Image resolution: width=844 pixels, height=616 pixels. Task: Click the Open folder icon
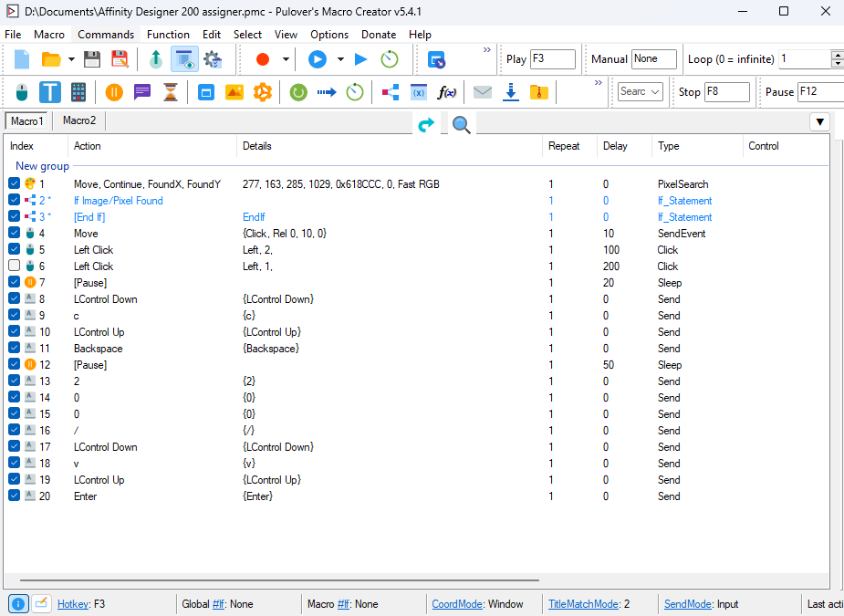pos(51,59)
